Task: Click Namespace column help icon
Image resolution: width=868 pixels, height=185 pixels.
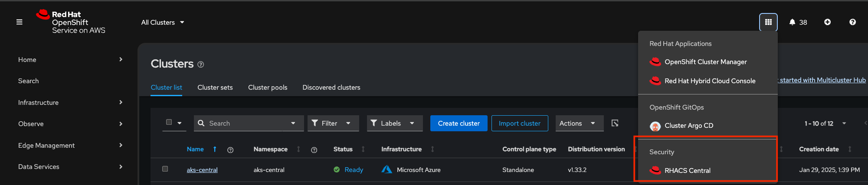Action: pyautogui.click(x=314, y=150)
